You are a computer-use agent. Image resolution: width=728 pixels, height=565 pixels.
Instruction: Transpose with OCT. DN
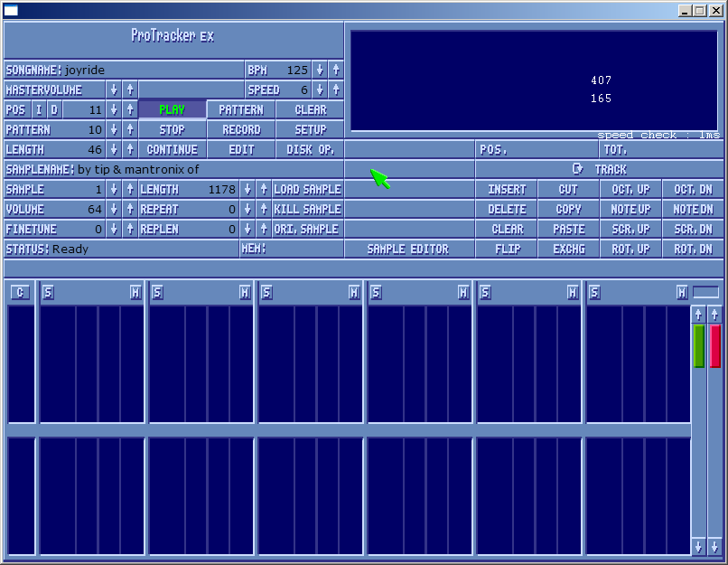[693, 189]
